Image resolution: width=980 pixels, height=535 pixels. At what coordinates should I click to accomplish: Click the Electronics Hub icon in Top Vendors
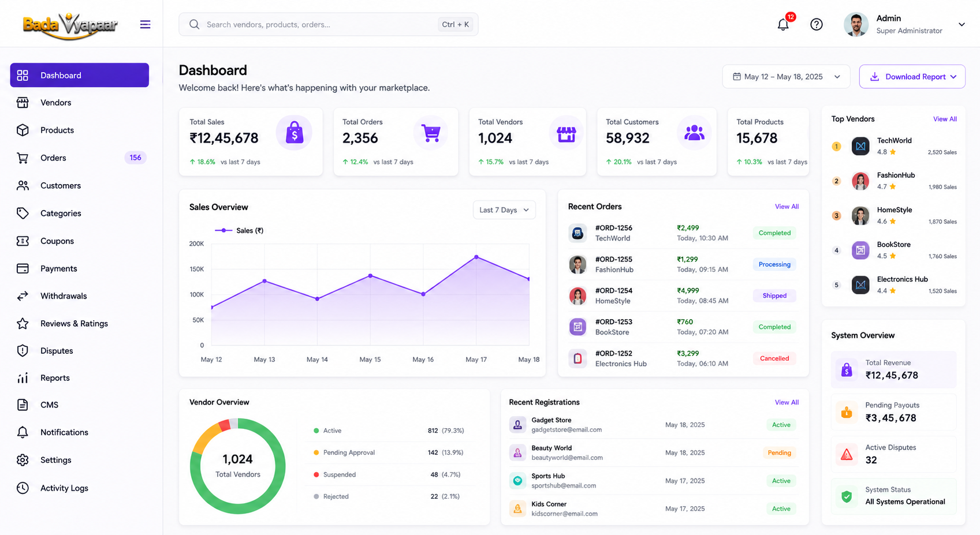click(860, 285)
